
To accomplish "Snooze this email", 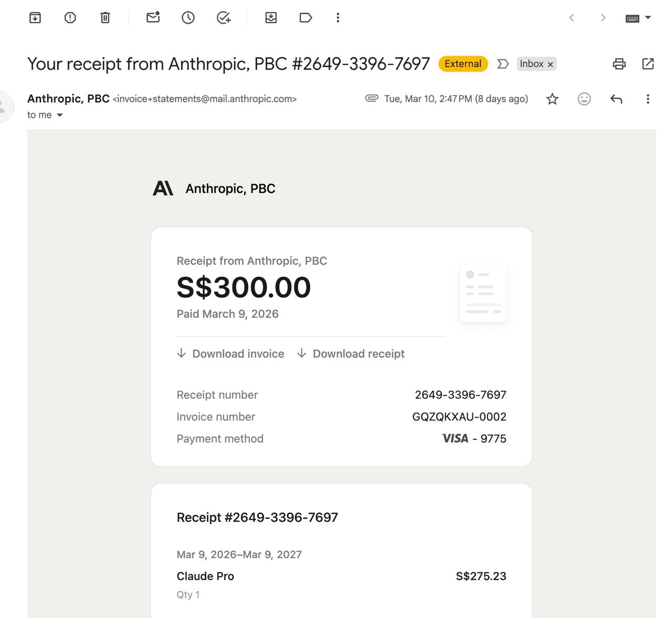I will point(188,18).
